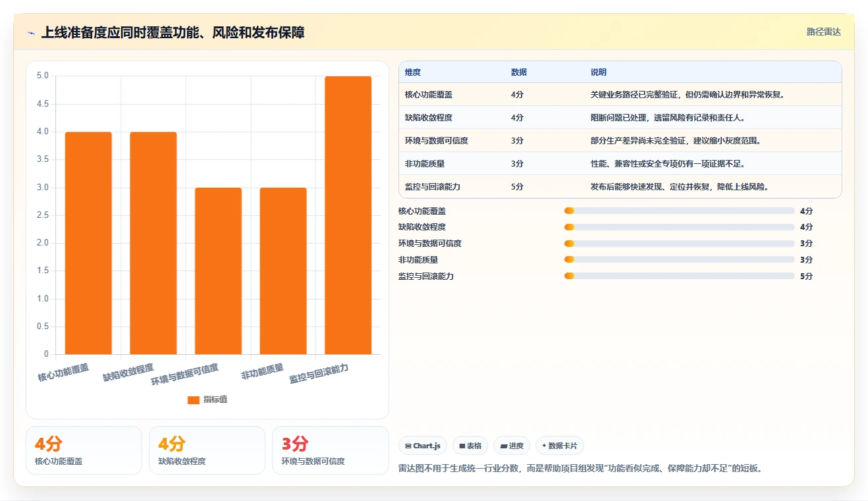Click the 5分 value beside the 监控与回滚能力 progress bar

[x=806, y=277]
